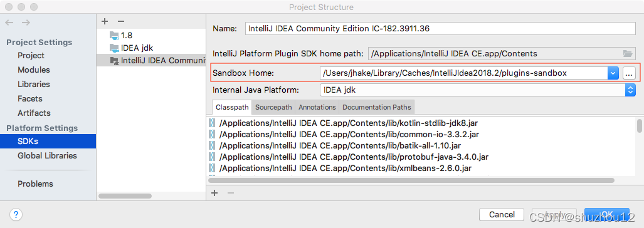Click the Cancel button
644x228 pixels.
[502, 214]
